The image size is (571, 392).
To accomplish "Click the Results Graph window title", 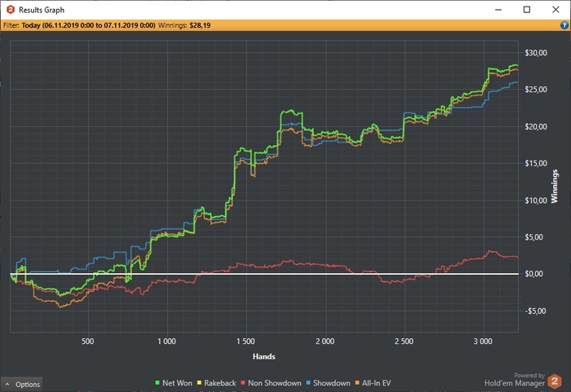I will [42, 10].
